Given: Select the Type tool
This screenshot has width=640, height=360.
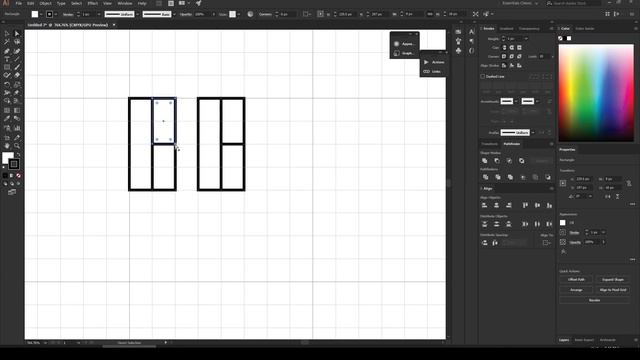Looking at the screenshot, I should pyautogui.click(x=7, y=59).
